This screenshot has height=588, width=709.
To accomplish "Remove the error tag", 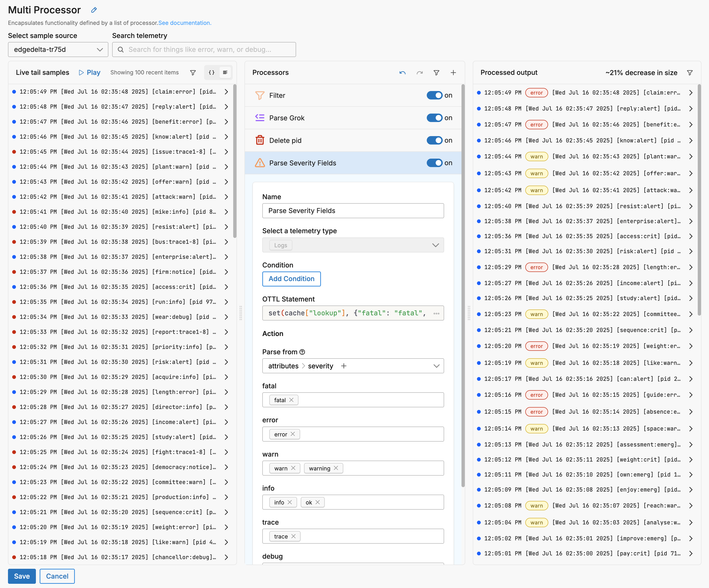I will coord(293,434).
